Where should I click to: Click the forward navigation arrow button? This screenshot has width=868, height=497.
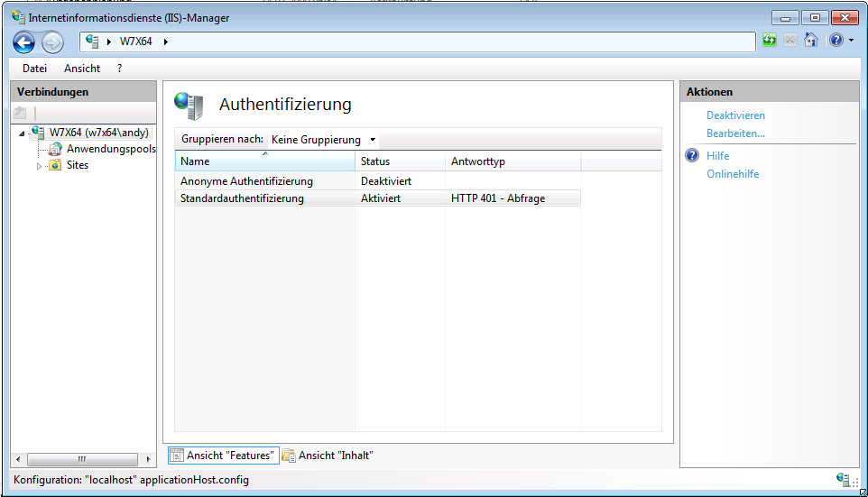52,41
